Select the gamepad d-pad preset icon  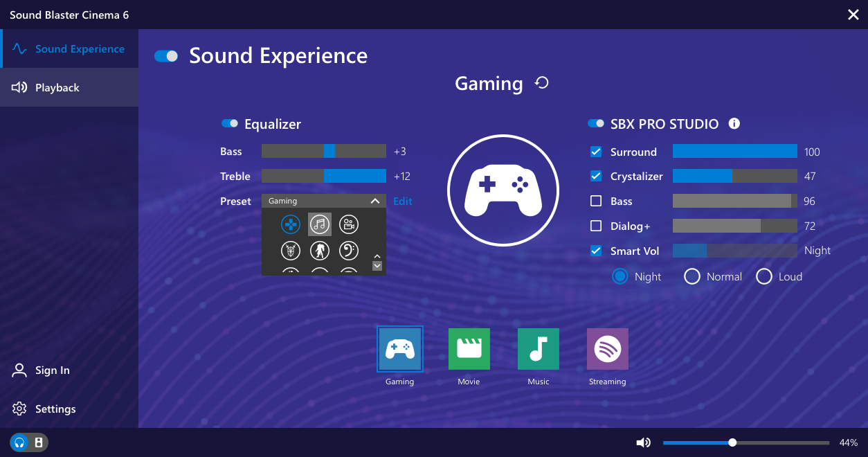291,224
